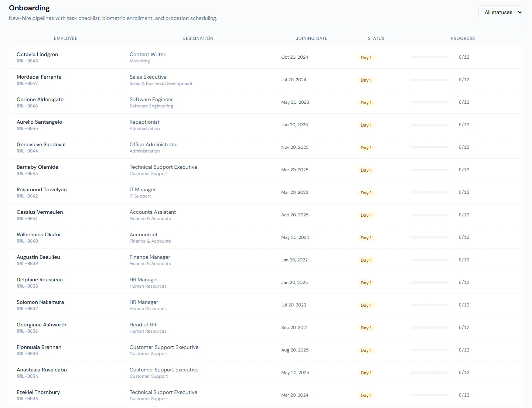The width and height of the screenshot is (532, 408).
Task: Click joining date Aug 20, 2025
Action: click(295, 350)
